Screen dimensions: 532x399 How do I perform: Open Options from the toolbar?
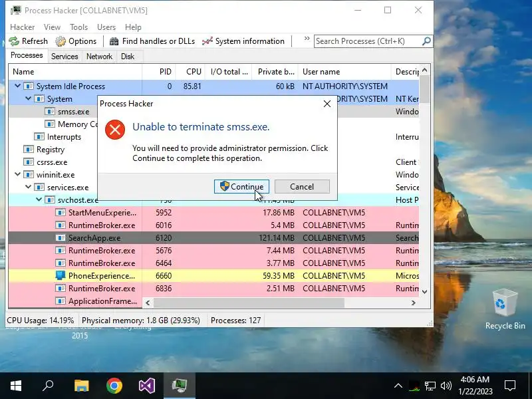76,41
